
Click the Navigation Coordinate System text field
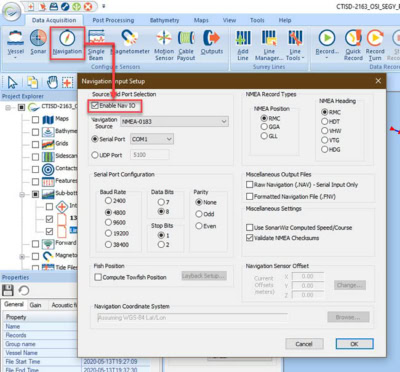(192, 317)
